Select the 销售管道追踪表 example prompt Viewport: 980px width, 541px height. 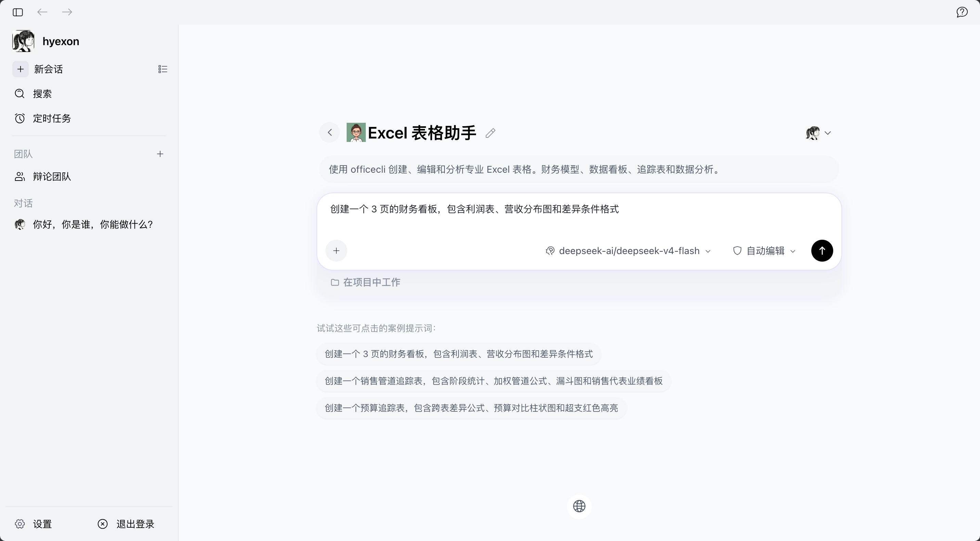coord(493,381)
